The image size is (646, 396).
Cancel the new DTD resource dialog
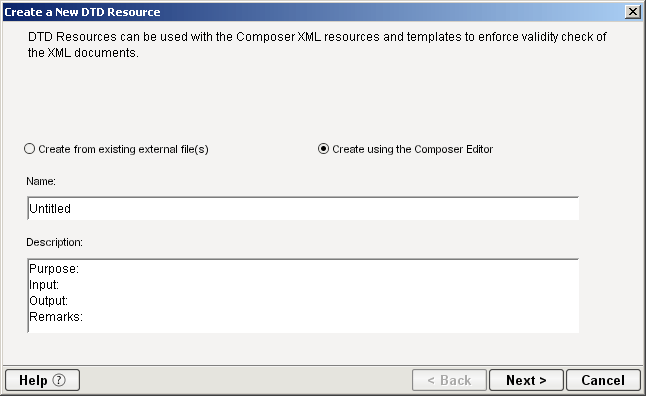click(x=603, y=380)
